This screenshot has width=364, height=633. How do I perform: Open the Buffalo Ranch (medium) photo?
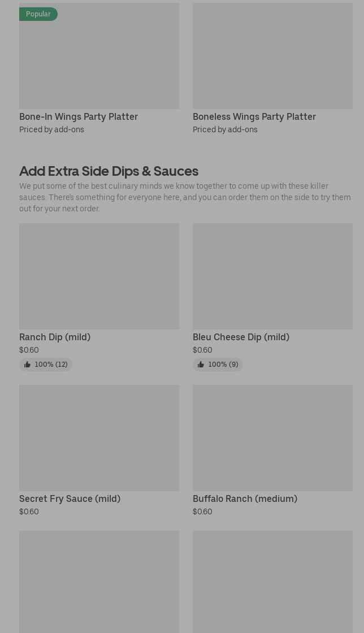pos(272,437)
